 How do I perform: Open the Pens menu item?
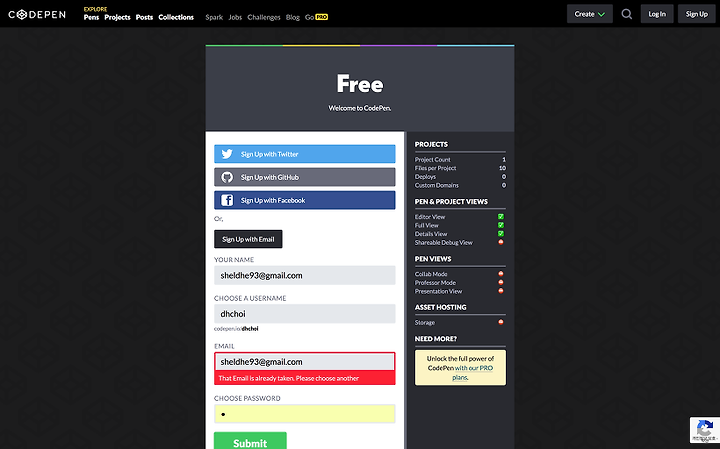[x=91, y=17]
